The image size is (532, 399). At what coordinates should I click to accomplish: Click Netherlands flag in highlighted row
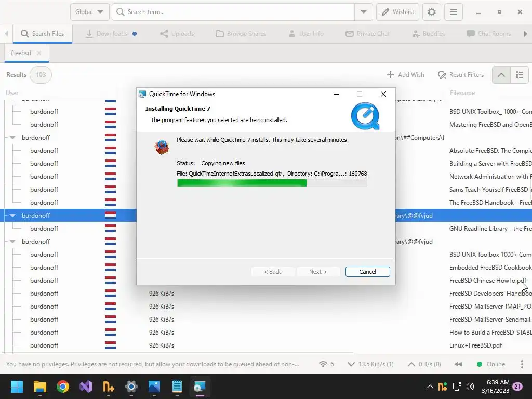tap(110, 216)
